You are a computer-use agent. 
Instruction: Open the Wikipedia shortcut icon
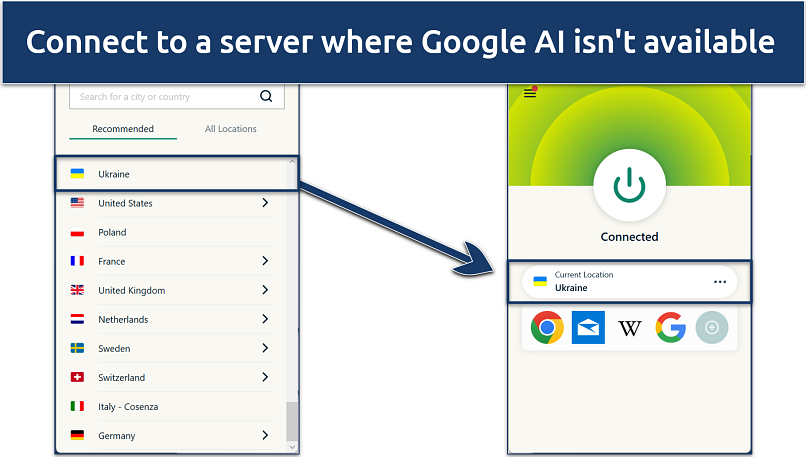pos(630,328)
